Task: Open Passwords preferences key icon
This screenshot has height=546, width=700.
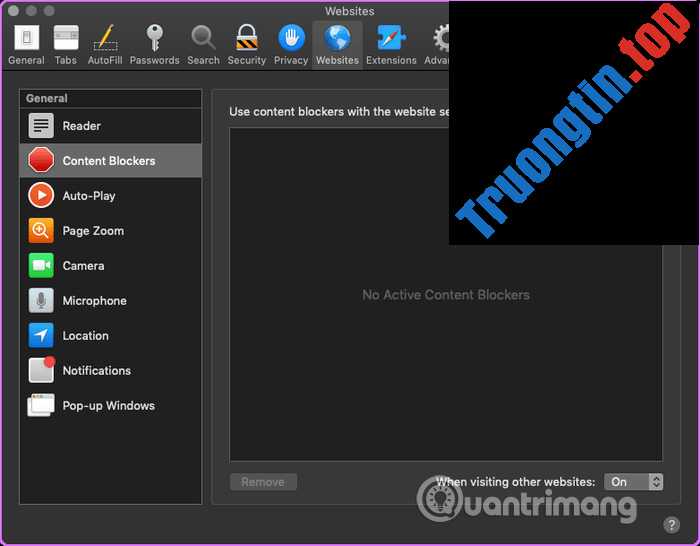Action: coord(154,44)
